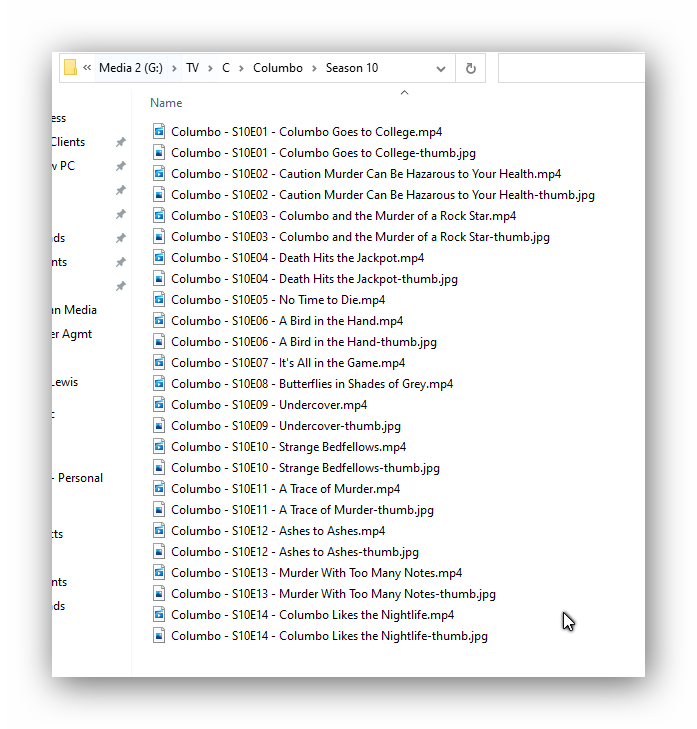The height and width of the screenshot is (729, 697).
Task: Open the PC item in the sidebar
Action: click(x=64, y=166)
